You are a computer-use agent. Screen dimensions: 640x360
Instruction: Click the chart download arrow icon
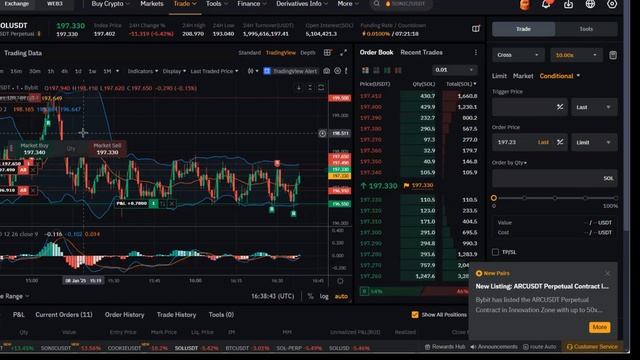tap(299, 88)
